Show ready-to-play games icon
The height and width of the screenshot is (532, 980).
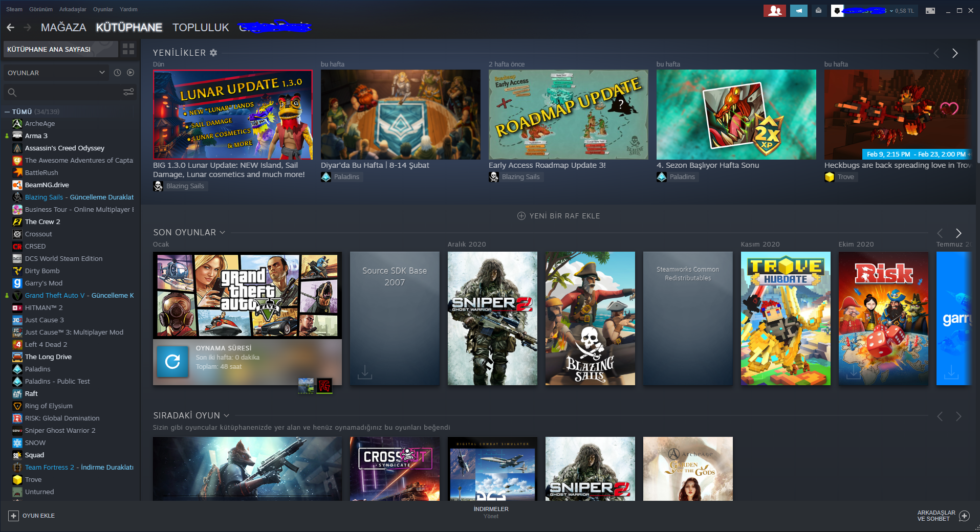click(130, 73)
